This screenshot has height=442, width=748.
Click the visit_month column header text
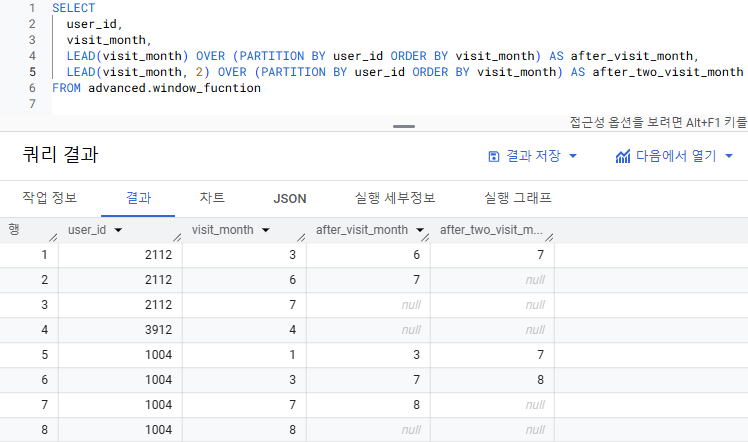pos(223,230)
